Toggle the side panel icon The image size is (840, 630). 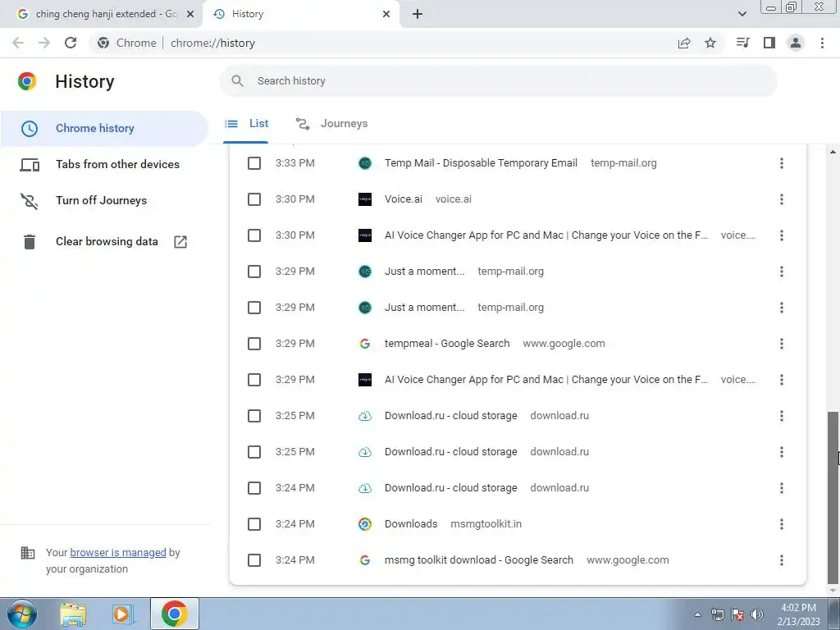[769, 43]
